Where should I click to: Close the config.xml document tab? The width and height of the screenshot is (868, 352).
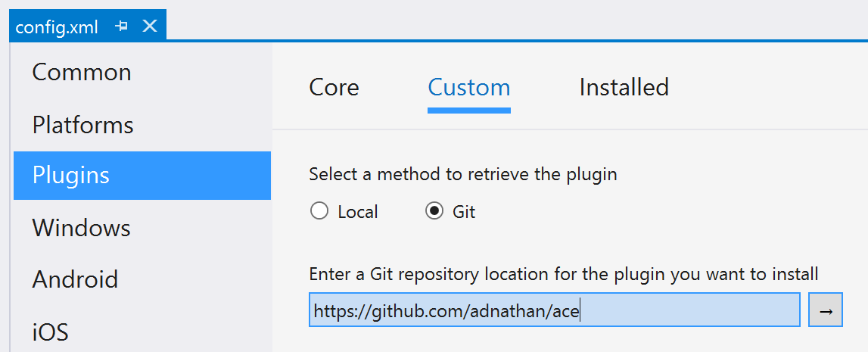pos(150,26)
